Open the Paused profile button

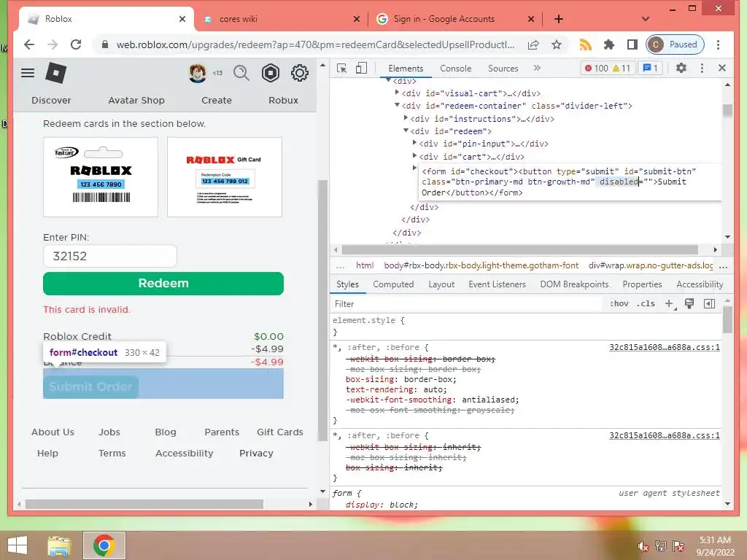click(675, 44)
